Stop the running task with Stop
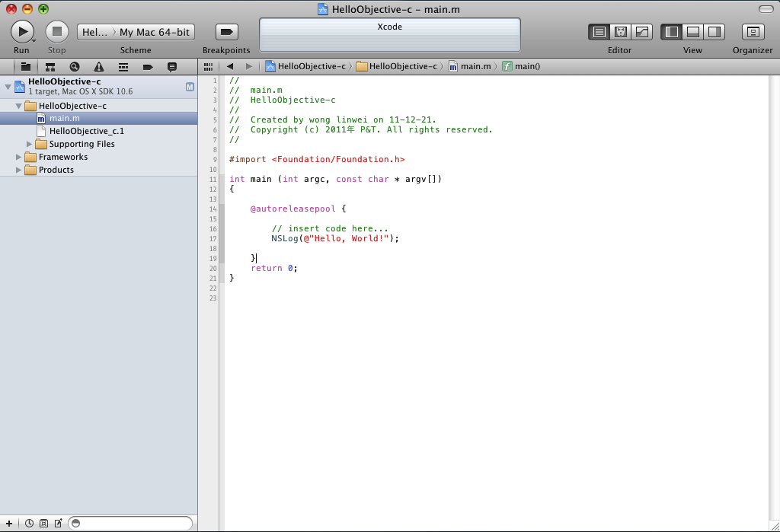 (56, 32)
